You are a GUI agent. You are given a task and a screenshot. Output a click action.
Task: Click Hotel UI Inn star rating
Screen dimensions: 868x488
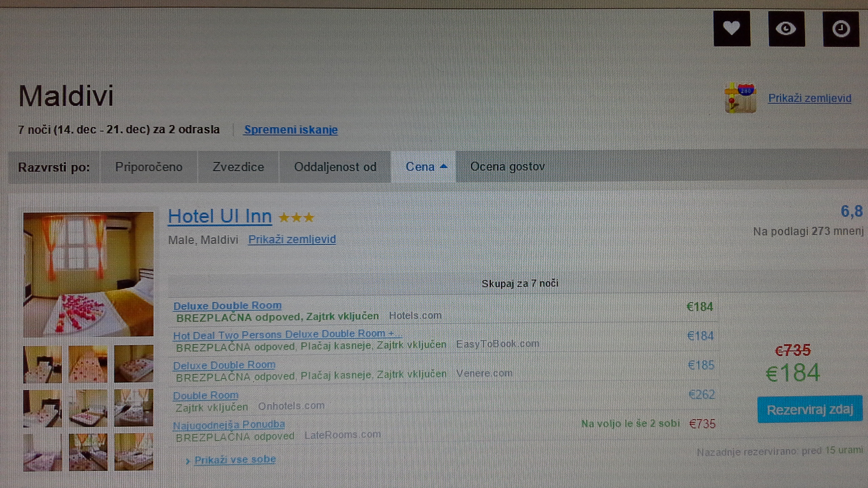coord(296,217)
